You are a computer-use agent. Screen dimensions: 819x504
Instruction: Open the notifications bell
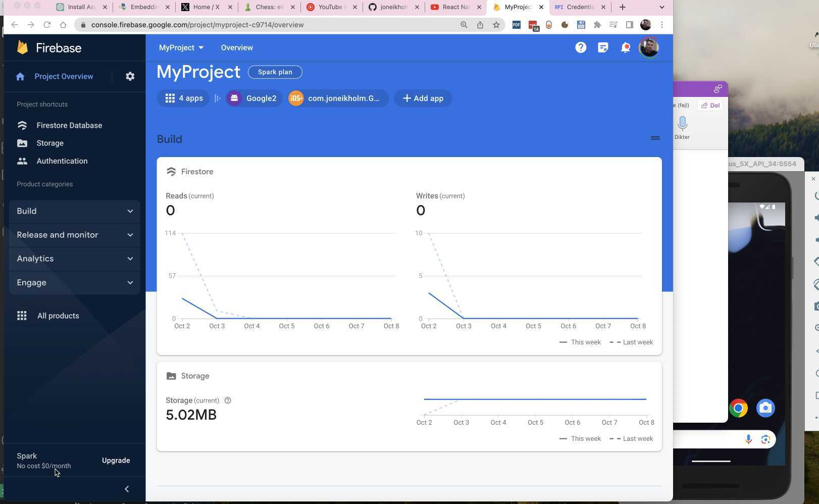pyautogui.click(x=625, y=47)
